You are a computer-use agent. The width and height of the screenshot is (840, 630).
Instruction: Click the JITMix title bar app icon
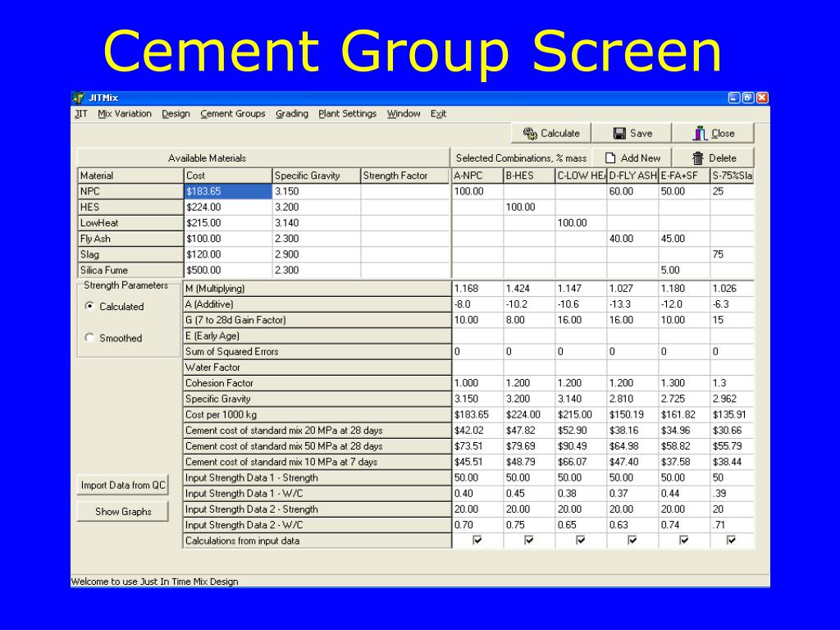[x=78, y=98]
